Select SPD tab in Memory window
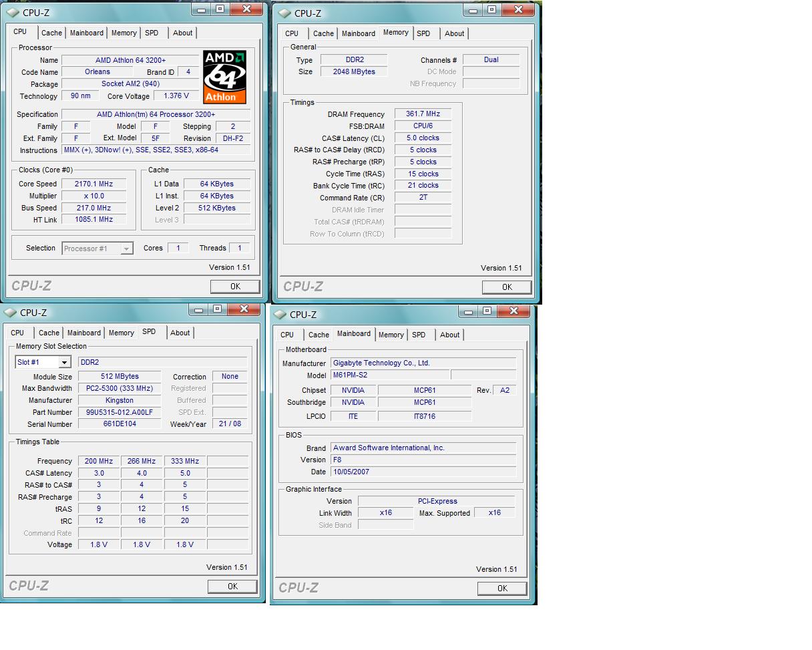 coord(423,33)
